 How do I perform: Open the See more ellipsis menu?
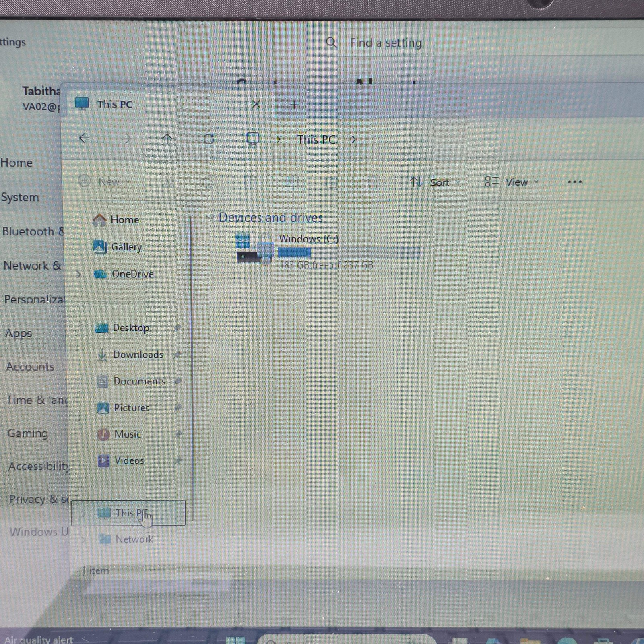[x=574, y=182]
